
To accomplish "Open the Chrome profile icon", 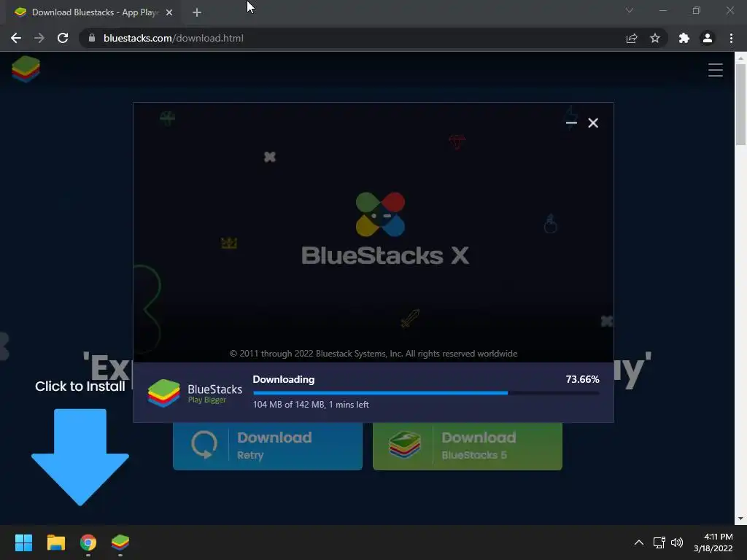I will (x=708, y=38).
